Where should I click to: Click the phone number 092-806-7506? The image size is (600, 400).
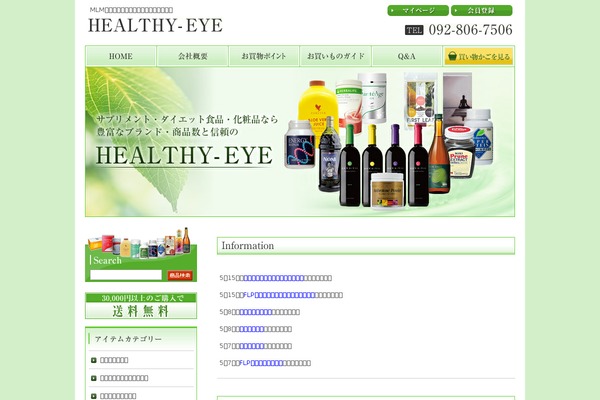[470, 30]
